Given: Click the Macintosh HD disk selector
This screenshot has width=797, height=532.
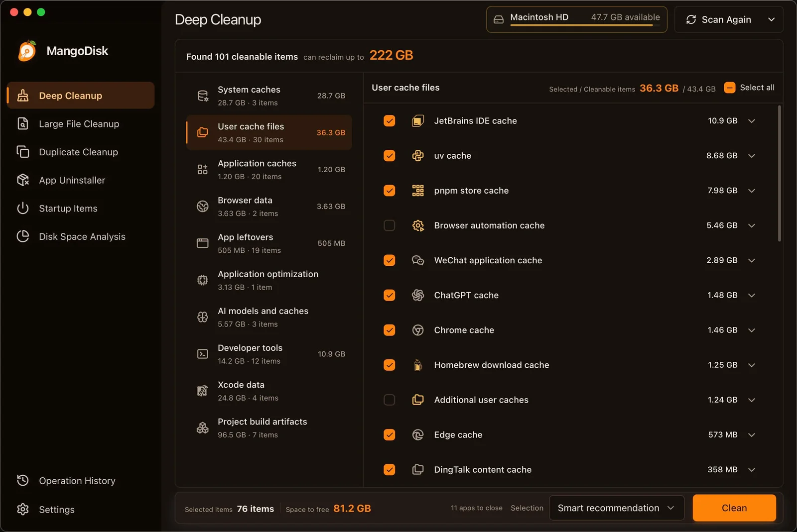Looking at the screenshot, I should (577, 19).
